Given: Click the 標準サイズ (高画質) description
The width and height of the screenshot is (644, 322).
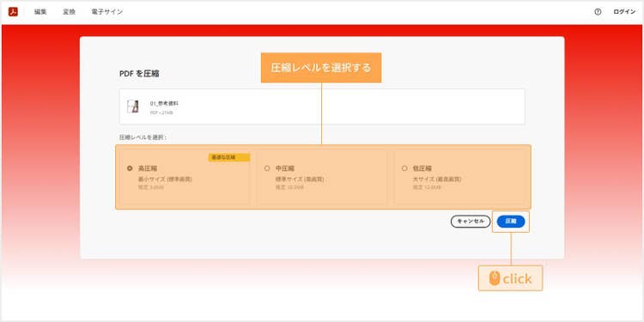Looking at the screenshot, I should tap(300, 179).
